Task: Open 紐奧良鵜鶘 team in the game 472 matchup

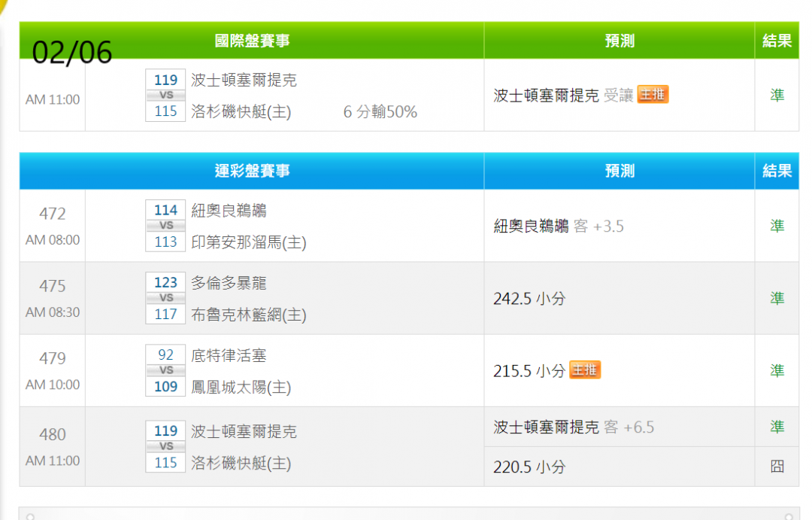Action: click(229, 211)
